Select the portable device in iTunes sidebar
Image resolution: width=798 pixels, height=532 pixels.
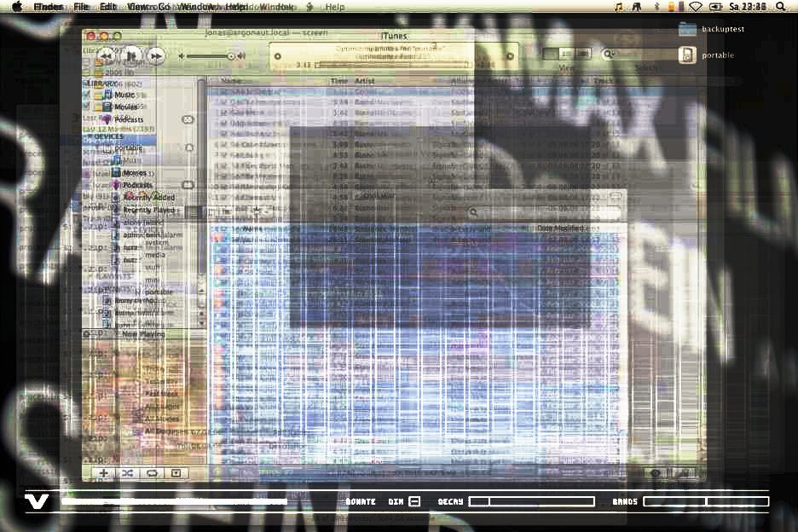128,148
